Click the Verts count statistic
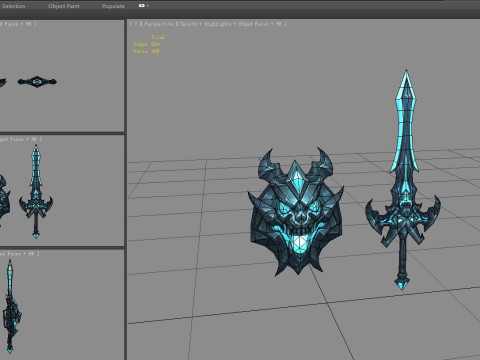The height and width of the screenshot is (360, 480). tap(146, 51)
